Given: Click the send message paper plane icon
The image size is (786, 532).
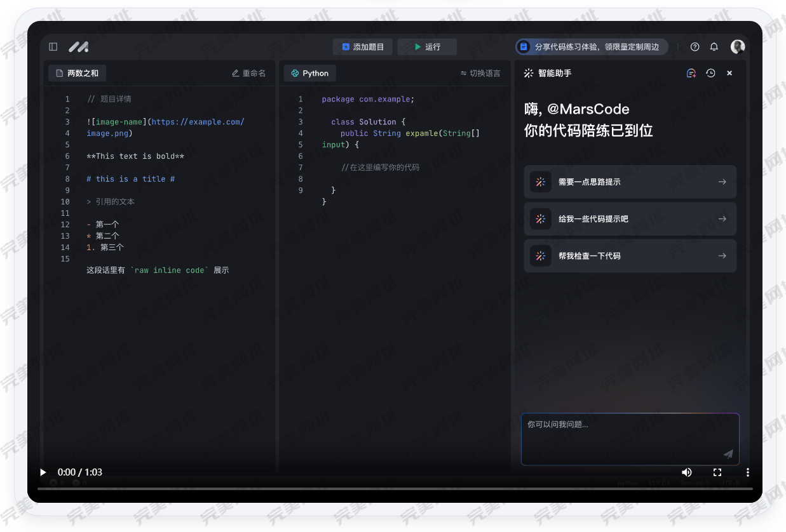Looking at the screenshot, I should (728, 453).
